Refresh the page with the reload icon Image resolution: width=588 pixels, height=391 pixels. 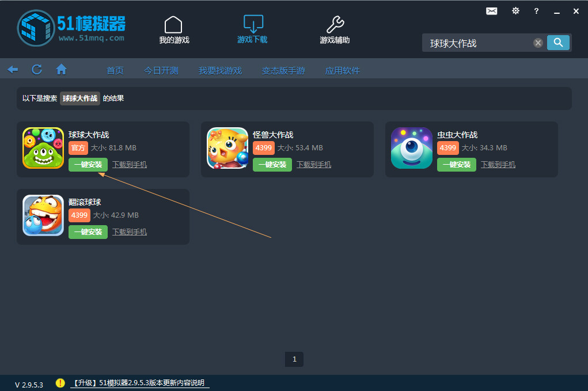36,69
